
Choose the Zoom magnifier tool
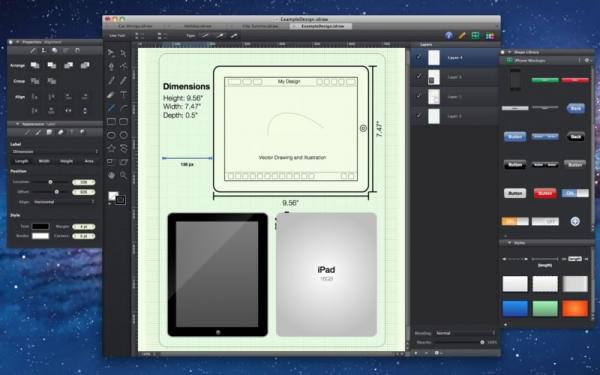(123, 175)
